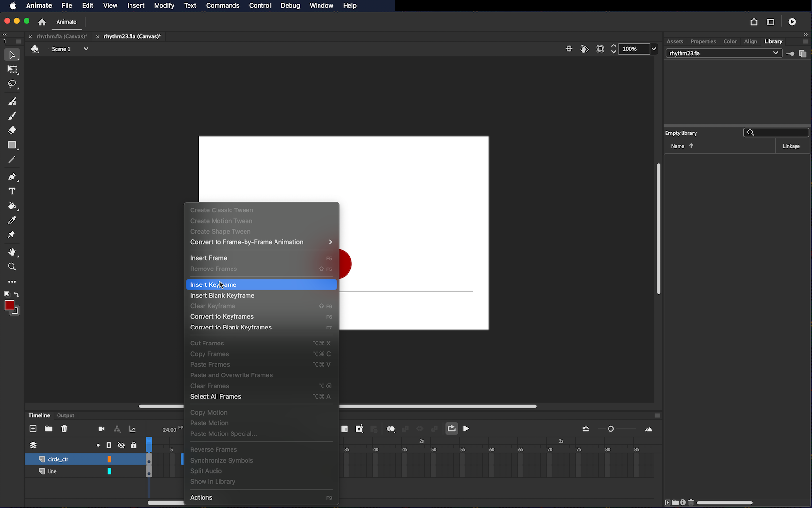Screen dimensions: 812x508
Task: Expand the Scene 1 dropdown
Action: [x=86, y=49]
